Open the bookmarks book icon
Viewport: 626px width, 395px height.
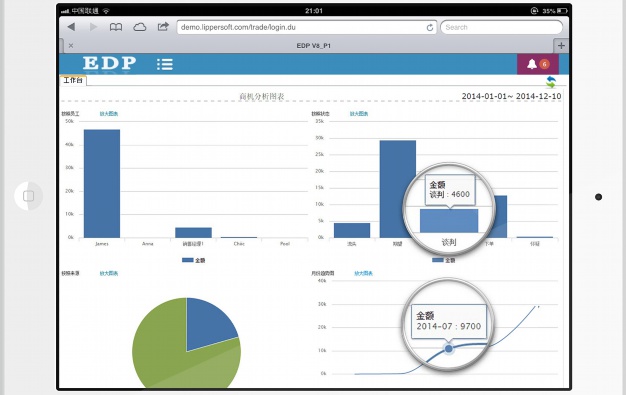116,27
